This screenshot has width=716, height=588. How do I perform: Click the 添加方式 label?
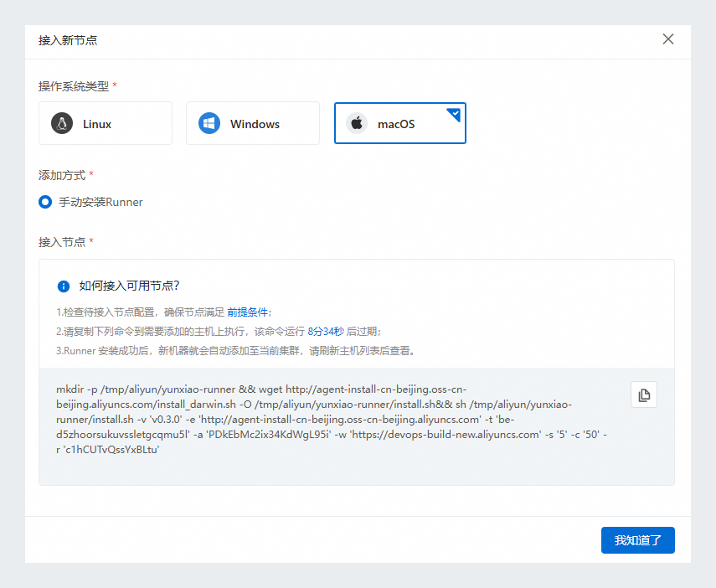coord(62,175)
